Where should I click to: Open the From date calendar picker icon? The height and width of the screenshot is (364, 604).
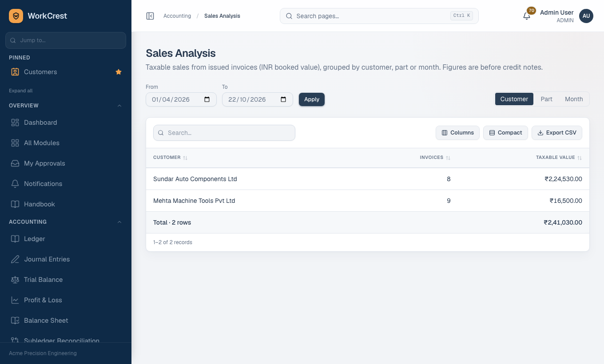pos(207,99)
